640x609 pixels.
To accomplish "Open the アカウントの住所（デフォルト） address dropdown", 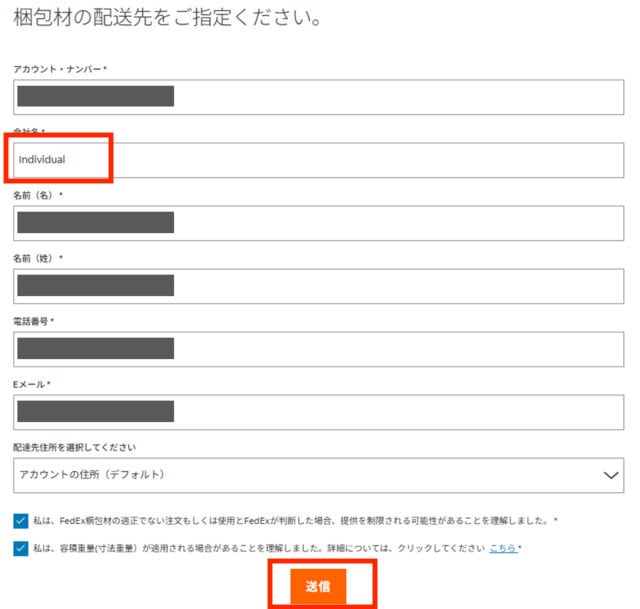I will pos(300,475).
